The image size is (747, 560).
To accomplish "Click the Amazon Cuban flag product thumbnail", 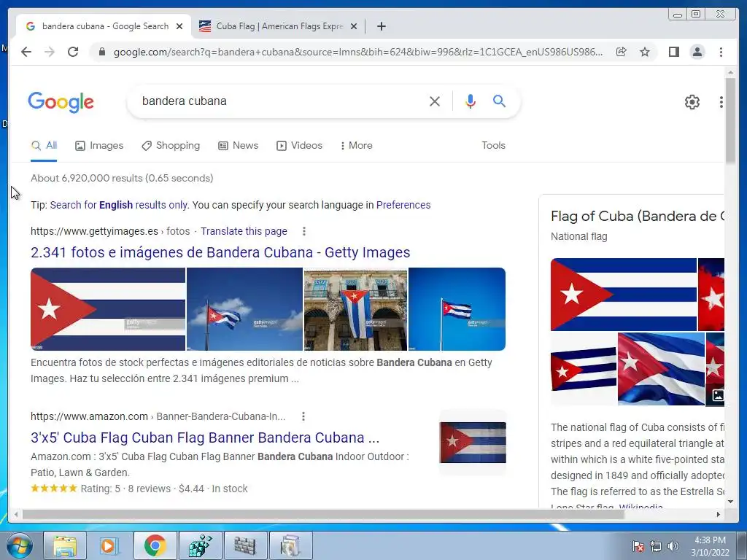I will point(473,443).
